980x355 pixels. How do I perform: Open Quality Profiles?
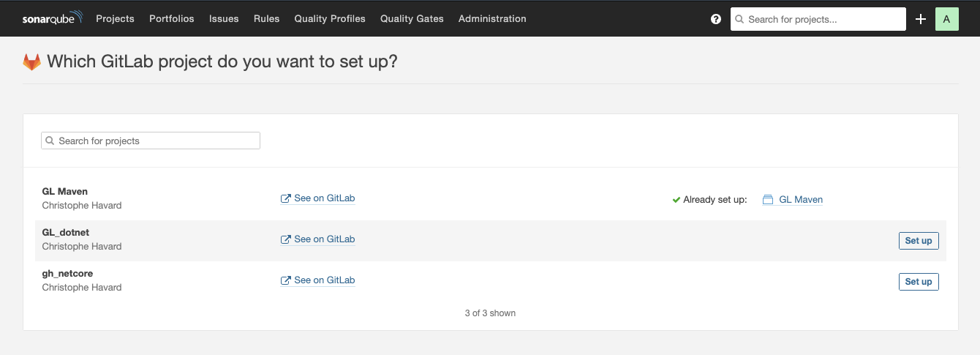coord(330,19)
